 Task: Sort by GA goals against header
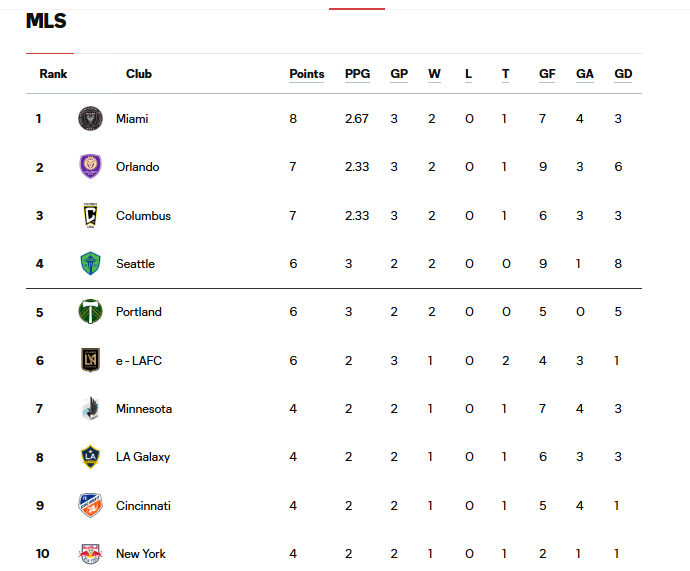(x=585, y=74)
